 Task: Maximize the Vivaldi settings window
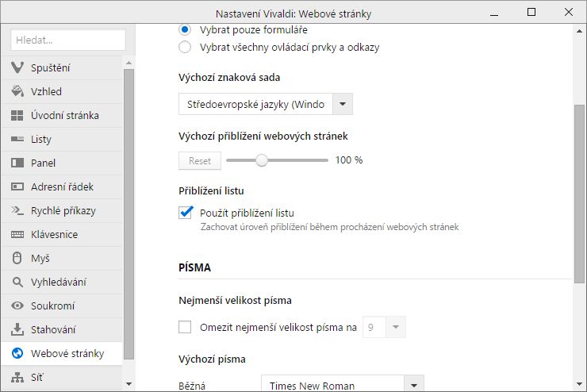pos(531,13)
